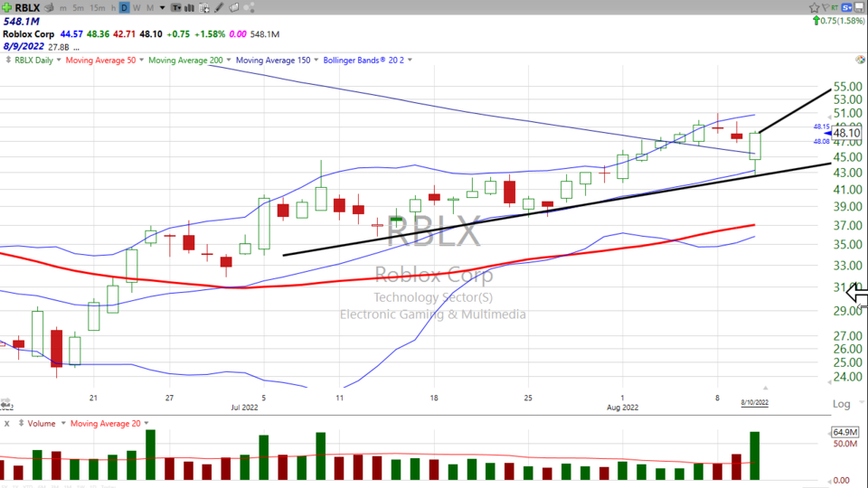This screenshot has width=868, height=488.
Task: Switch to 5m timeframe
Action: click(x=78, y=8)
